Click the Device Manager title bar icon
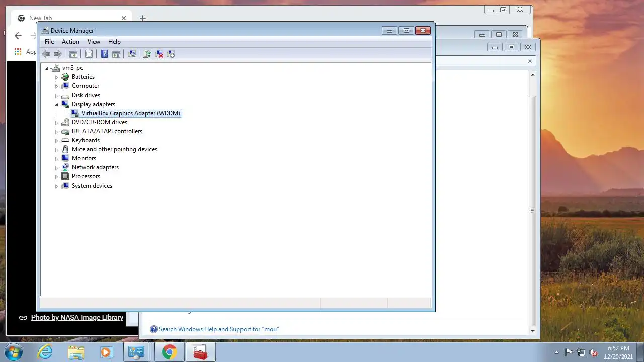Screen dimensions: 644x362 (x=45, y=31)
